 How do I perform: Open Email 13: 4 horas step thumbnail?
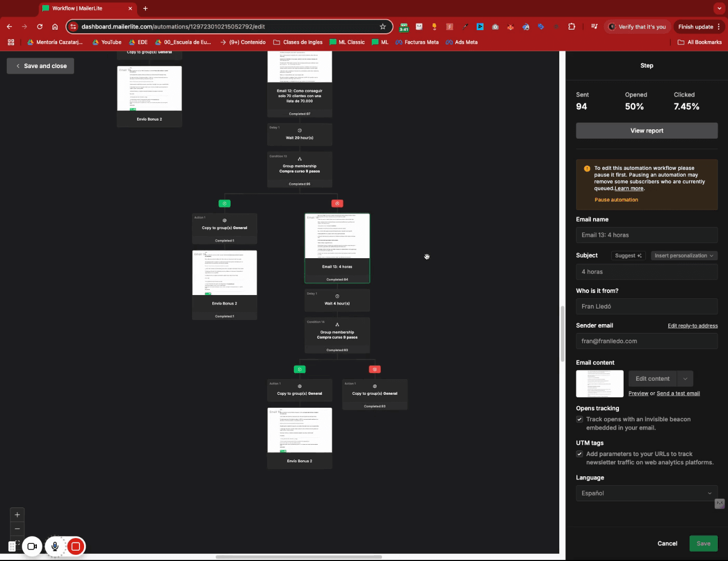coord(337,236)
